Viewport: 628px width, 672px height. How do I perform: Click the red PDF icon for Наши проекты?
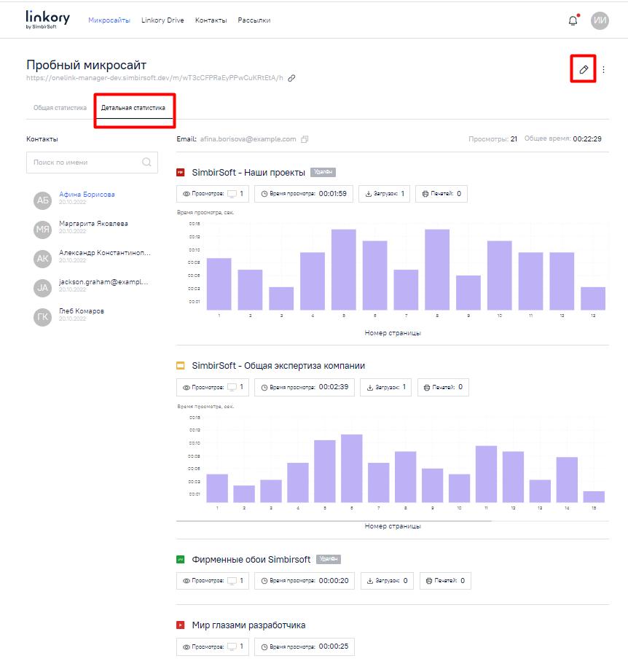pyautogui.click(x=181, y=173)
